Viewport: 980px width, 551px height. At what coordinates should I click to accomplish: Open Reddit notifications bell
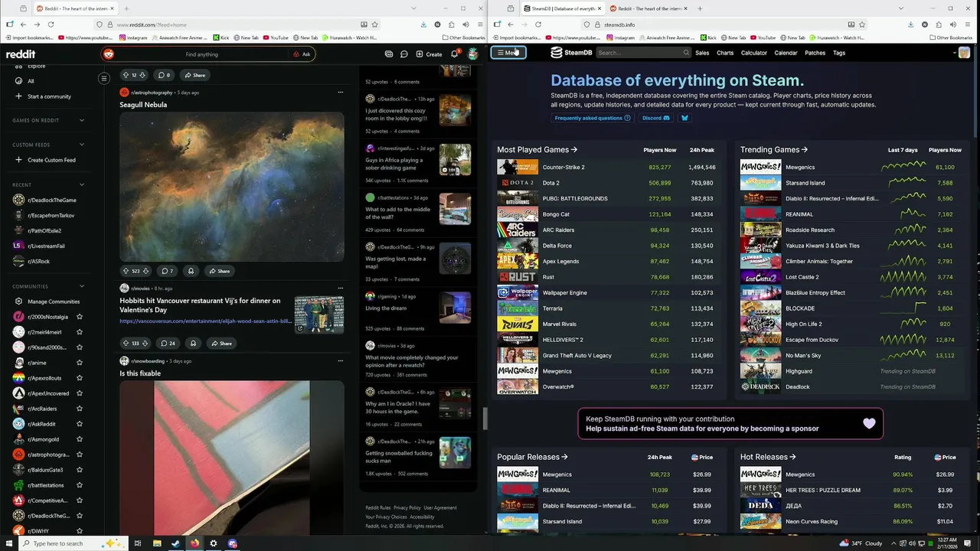point(454,54)
